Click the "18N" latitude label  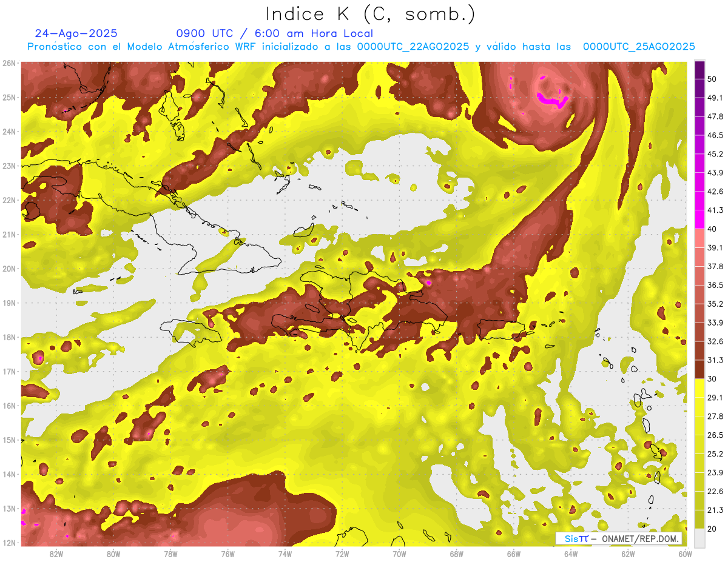(9, 338)
